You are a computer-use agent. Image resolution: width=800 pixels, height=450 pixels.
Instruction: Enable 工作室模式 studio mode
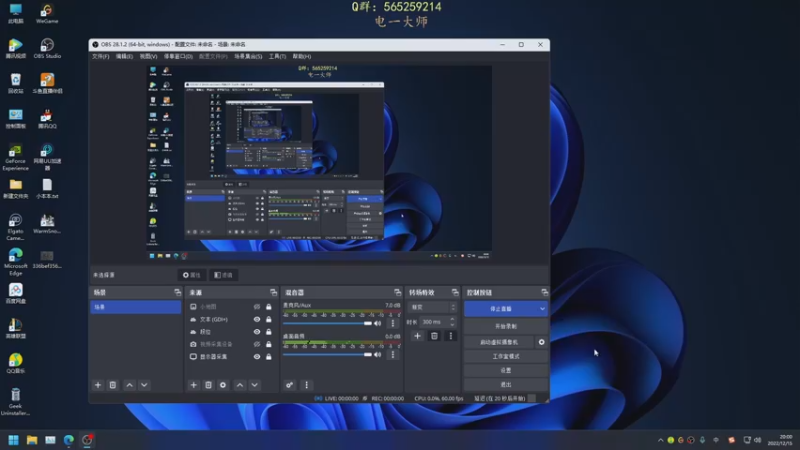point(506,356)
